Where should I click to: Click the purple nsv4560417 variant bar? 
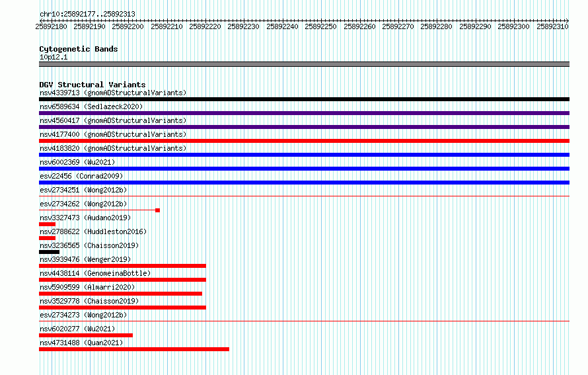[x=304, y=127]
